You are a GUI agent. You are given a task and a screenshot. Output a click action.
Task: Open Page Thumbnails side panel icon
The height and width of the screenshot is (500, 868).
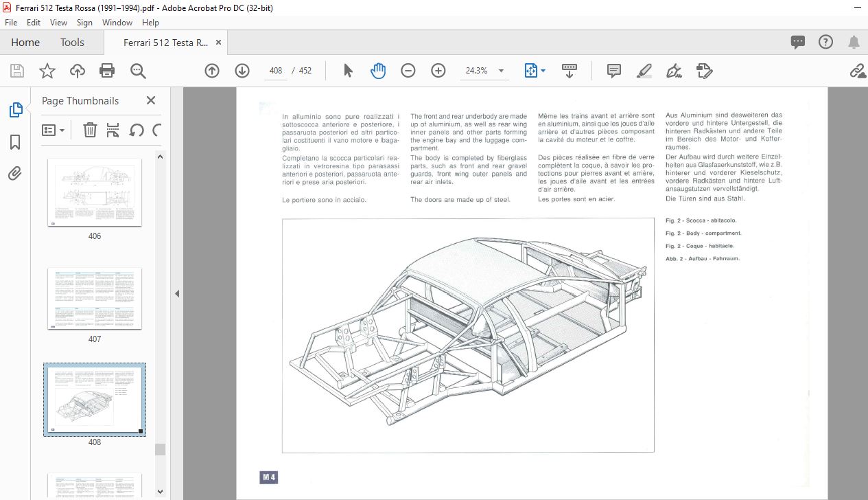(x=15, y=110)
